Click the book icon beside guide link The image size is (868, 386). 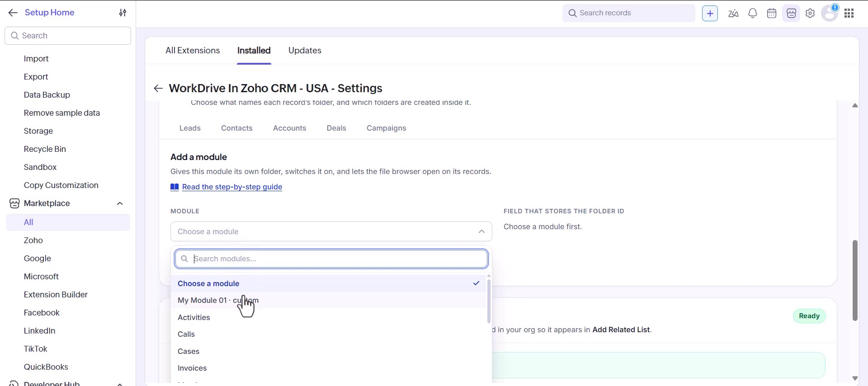[x=175, y=187]
